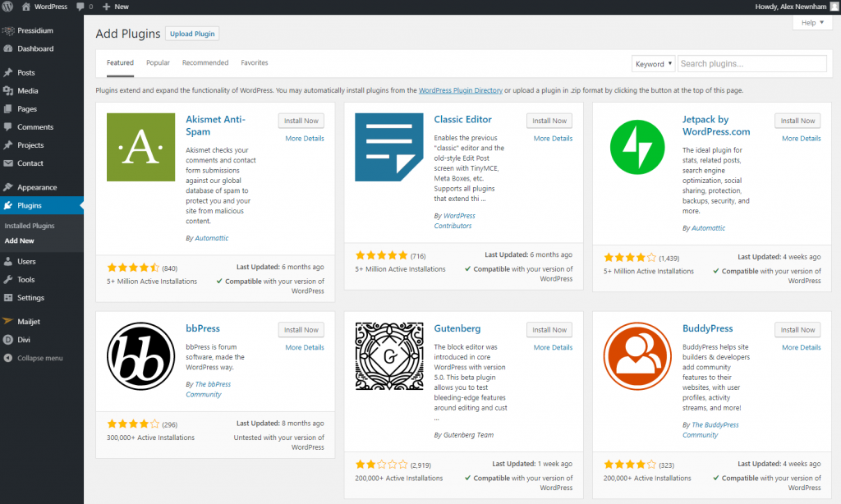The image size is (841, 504).
Task: Install the bbPress plugin
Action: coord(301,330)
